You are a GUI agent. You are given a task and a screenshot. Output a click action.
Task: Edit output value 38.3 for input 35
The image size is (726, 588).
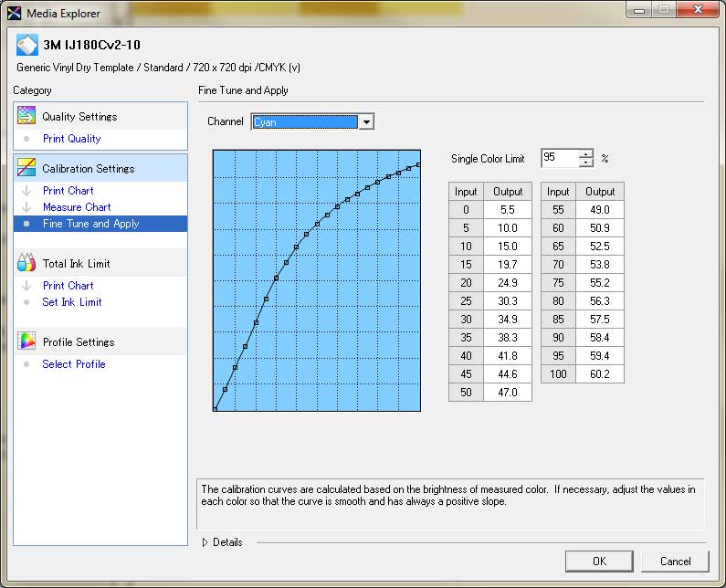[x=508, y=338]
